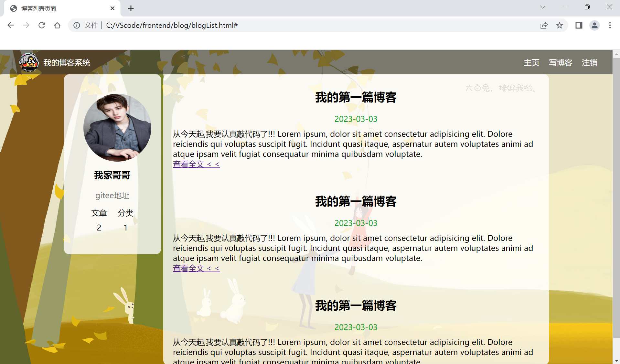The width and height of the screenshot is (620, 364).
Task: Open first post's 查看全文 link
Action: pyautogui.click(x=197, y=164)
